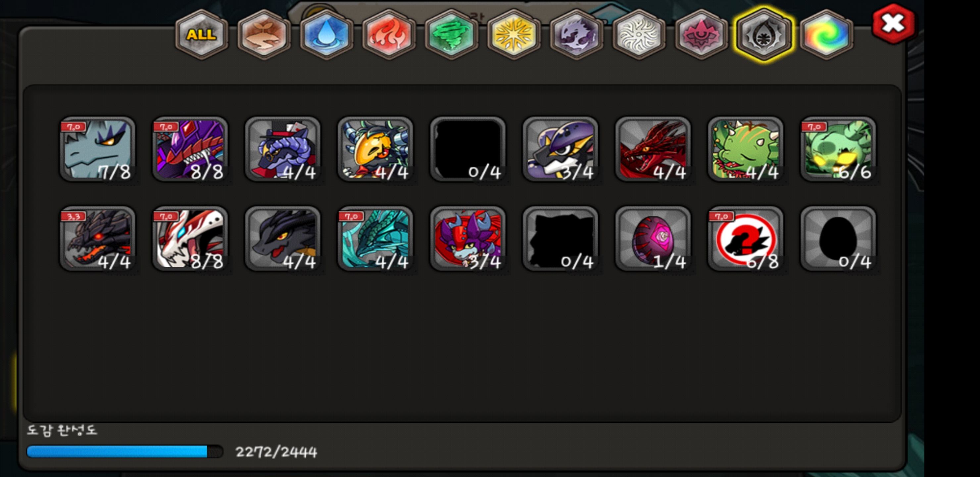Filter by the pink eye element

pyautogui.click(x=702, y=35)
